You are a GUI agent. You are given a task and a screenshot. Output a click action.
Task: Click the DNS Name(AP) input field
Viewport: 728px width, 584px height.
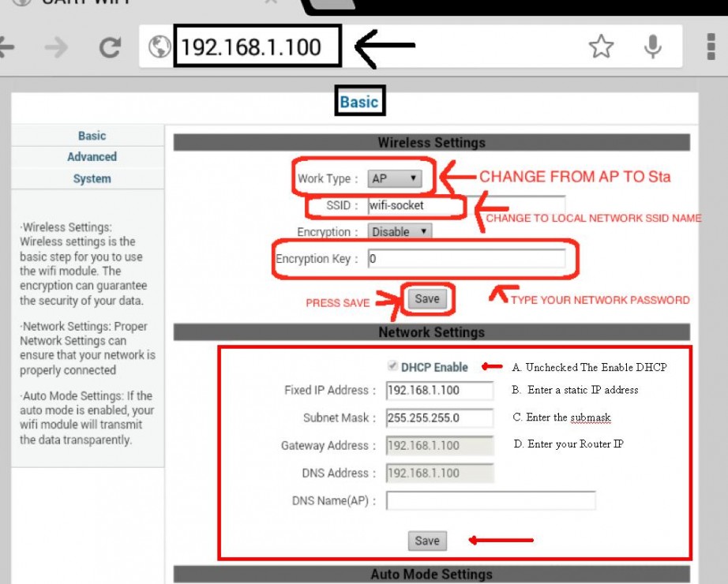(x=490, y=501)
